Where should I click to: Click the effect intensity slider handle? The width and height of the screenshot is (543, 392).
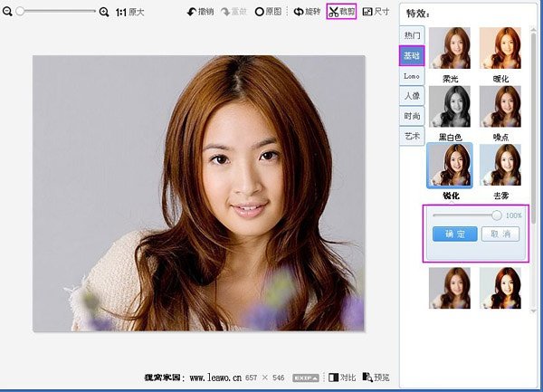pyautogui.click(x=496, y=215)
